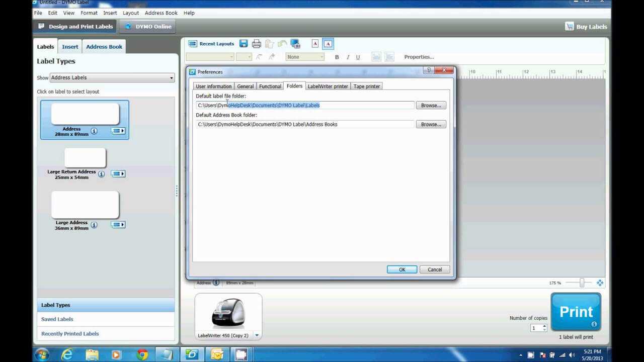The height and width of the screenshot is (362, 644).
Task: Open Properties in the toolbar
Action: (419, 57)
